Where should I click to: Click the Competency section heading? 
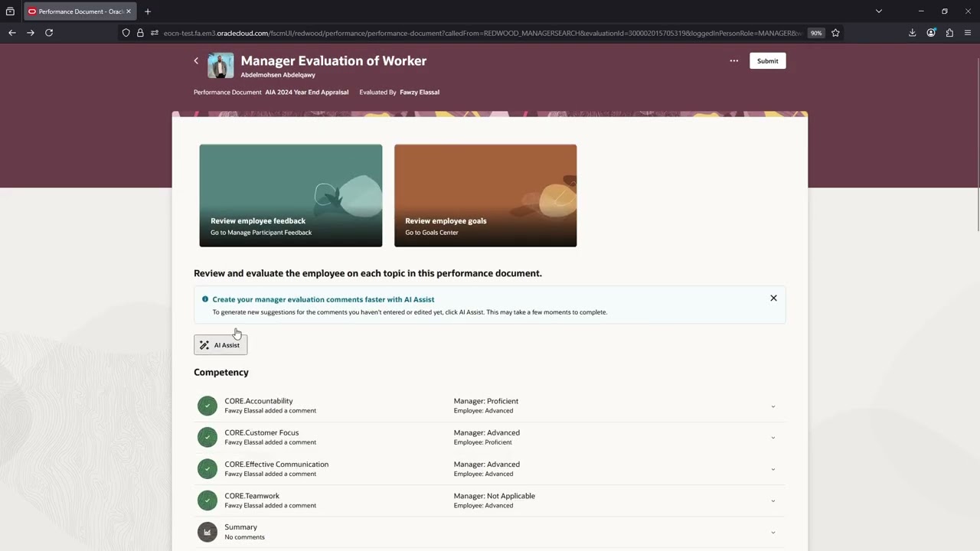click(221, 372)
